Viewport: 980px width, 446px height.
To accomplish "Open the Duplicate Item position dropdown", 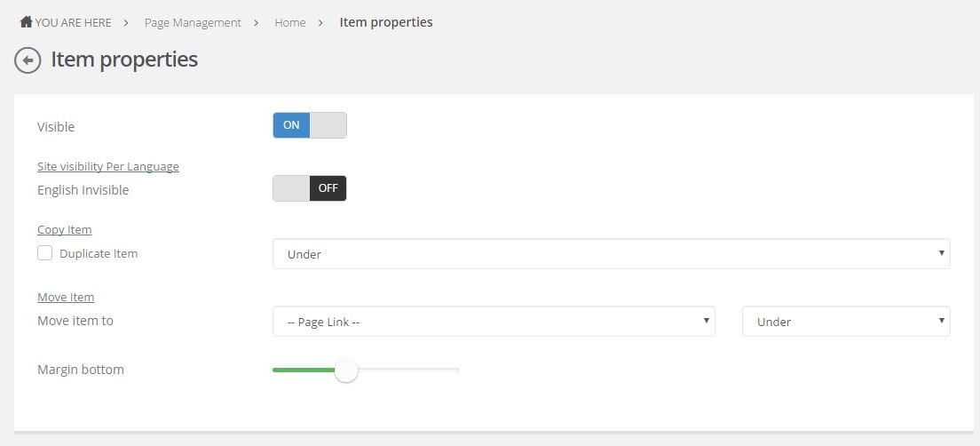I will pyautogui.click(x=612, y=254).
